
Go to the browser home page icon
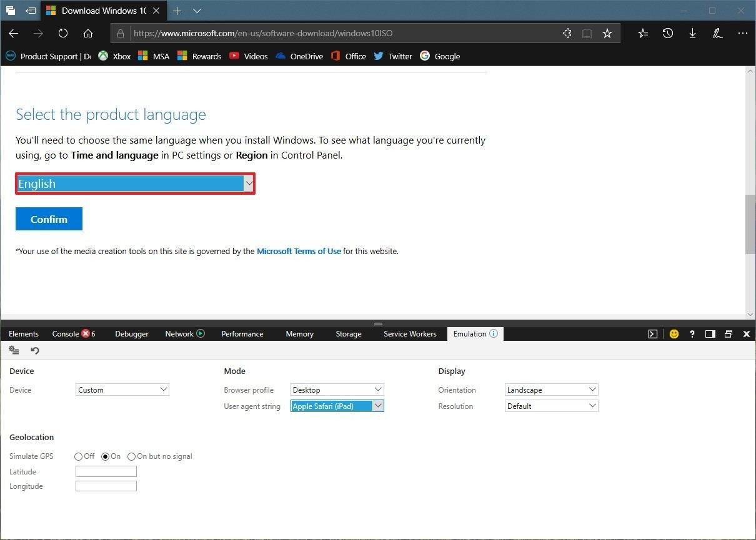pos(88,34)
